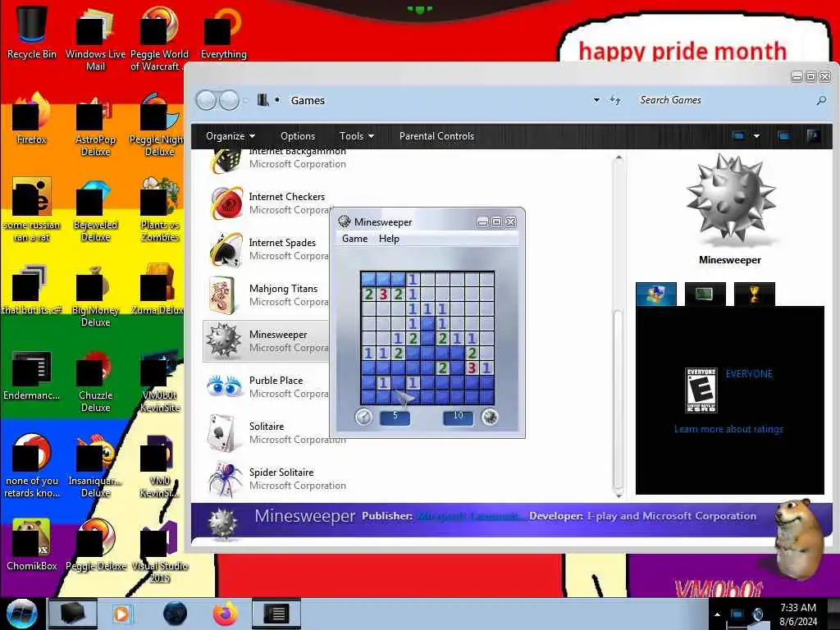Click into the Search Games field

point(724,100)
